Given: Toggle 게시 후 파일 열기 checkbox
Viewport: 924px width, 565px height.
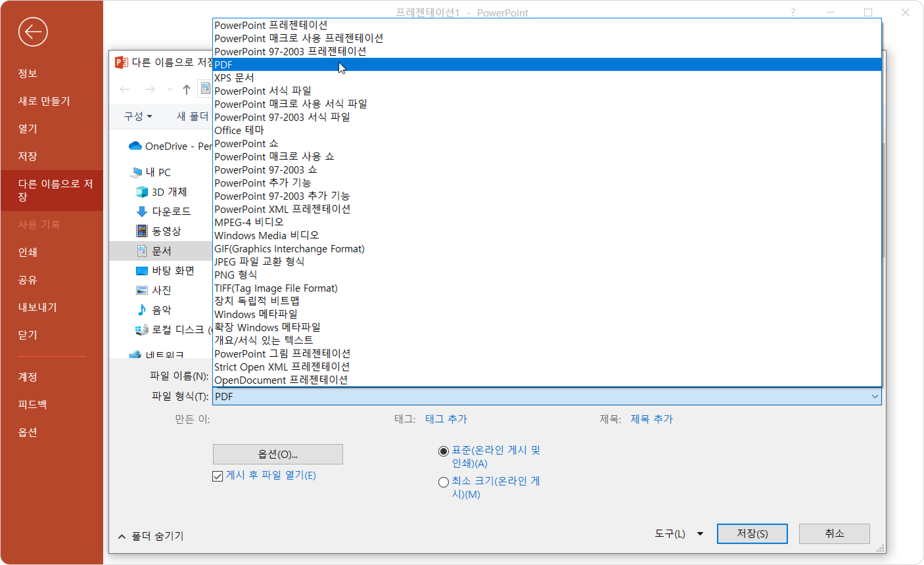Looking at the screenshot, I should (218, 476).
